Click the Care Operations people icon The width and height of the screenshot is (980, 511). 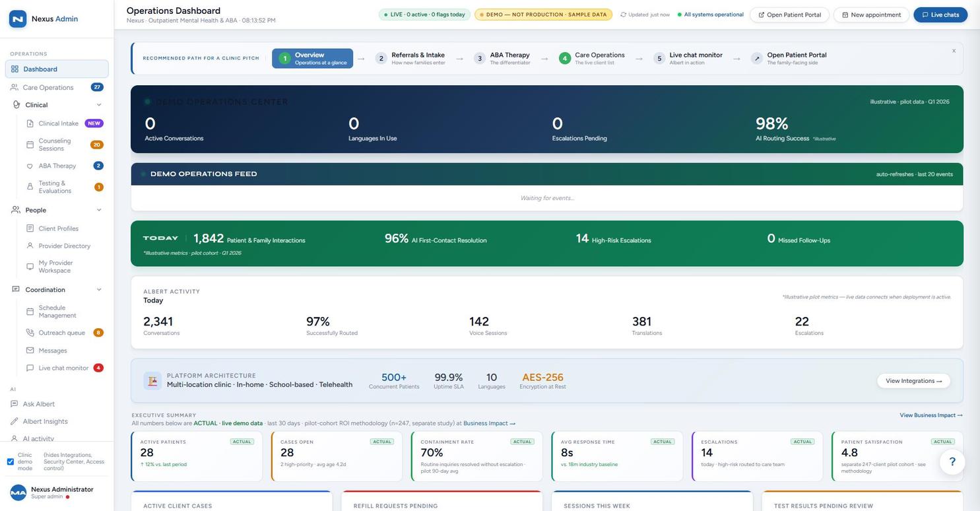pyautogui.click(x=15, y=87)
